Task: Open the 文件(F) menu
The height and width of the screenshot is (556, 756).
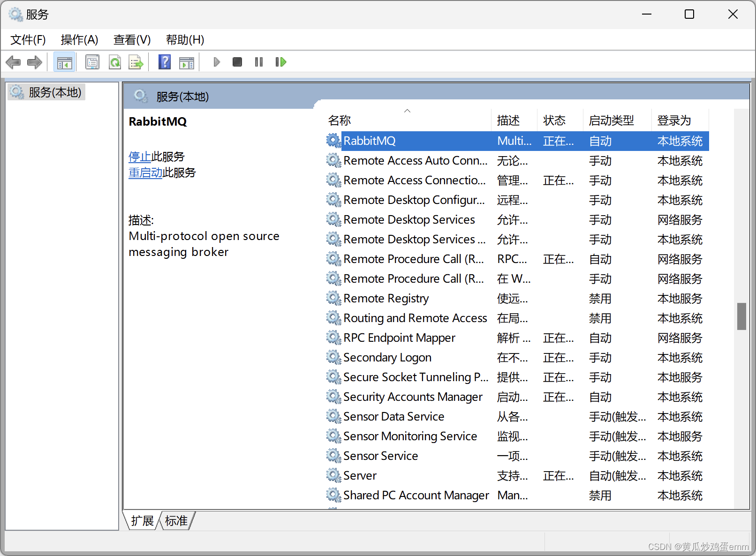Action: [28, 40]
